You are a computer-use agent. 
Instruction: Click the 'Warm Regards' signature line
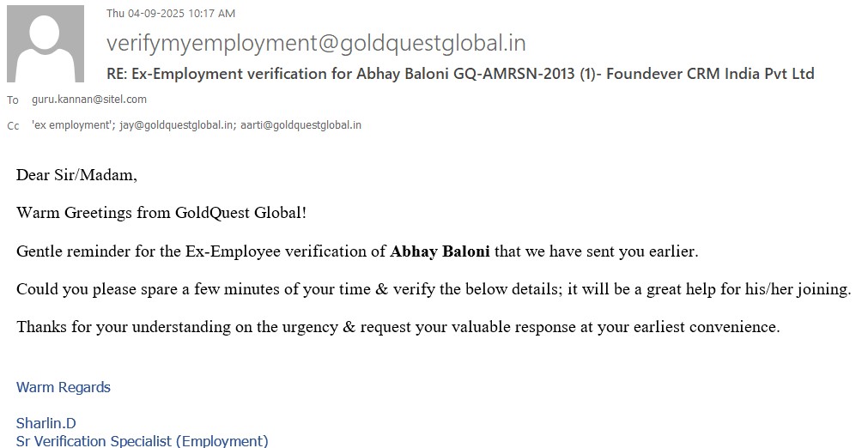tap(64, 387)
